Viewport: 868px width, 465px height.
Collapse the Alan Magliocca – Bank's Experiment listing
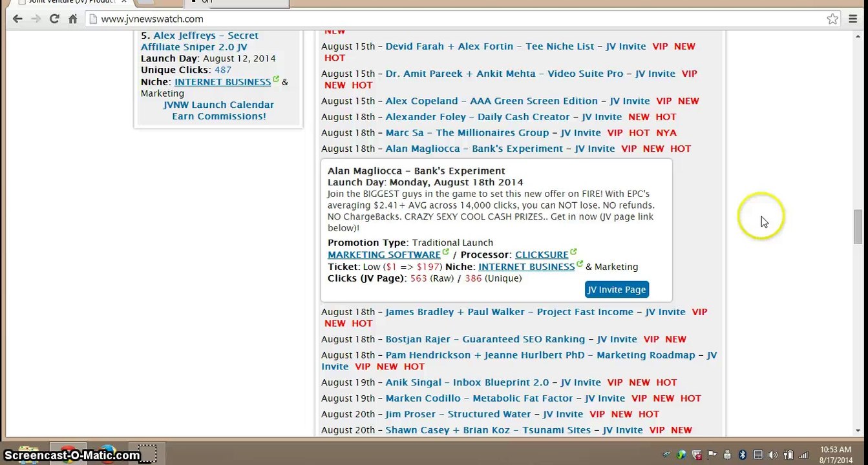pyautogui.click(x=474, y=149)
